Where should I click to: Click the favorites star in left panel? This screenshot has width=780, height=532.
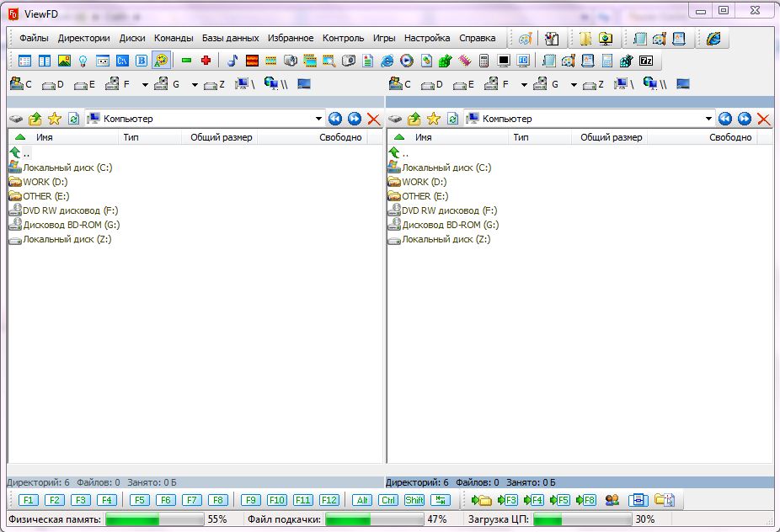(54, 119)
